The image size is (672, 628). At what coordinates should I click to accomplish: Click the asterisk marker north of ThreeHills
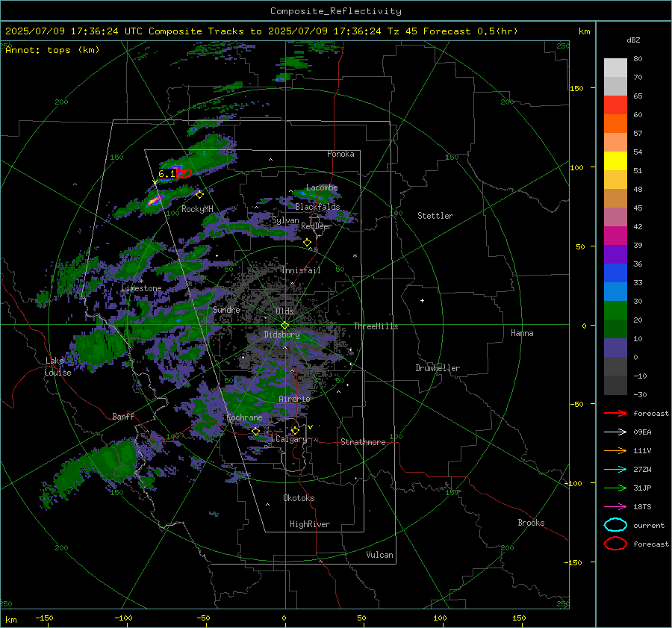pos(355,256)
